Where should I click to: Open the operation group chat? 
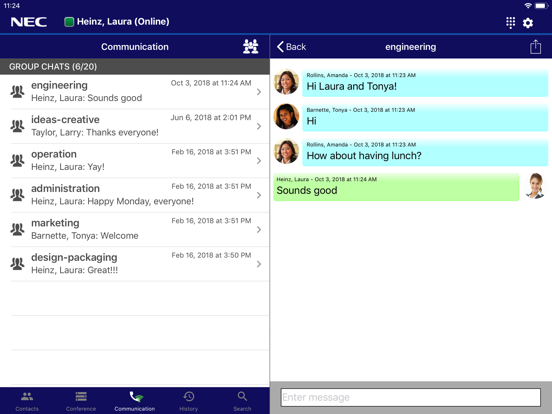[135, 161]
